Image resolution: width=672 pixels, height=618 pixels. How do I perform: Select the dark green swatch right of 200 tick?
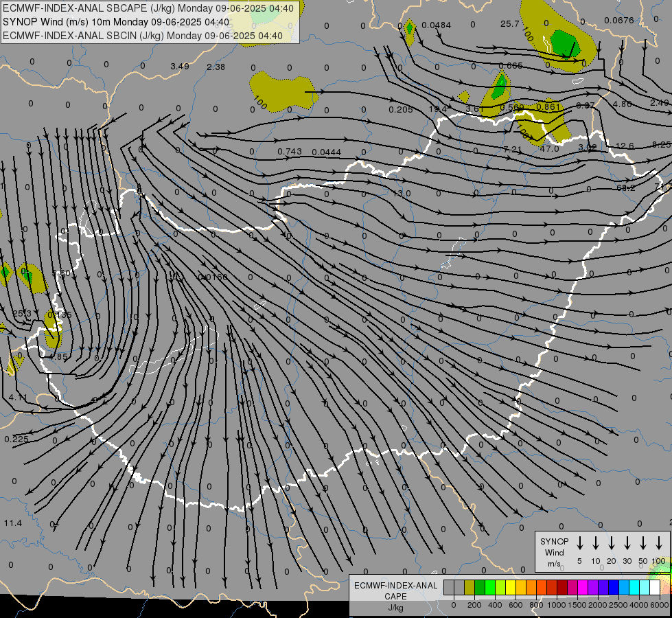[x=480, y=587]
